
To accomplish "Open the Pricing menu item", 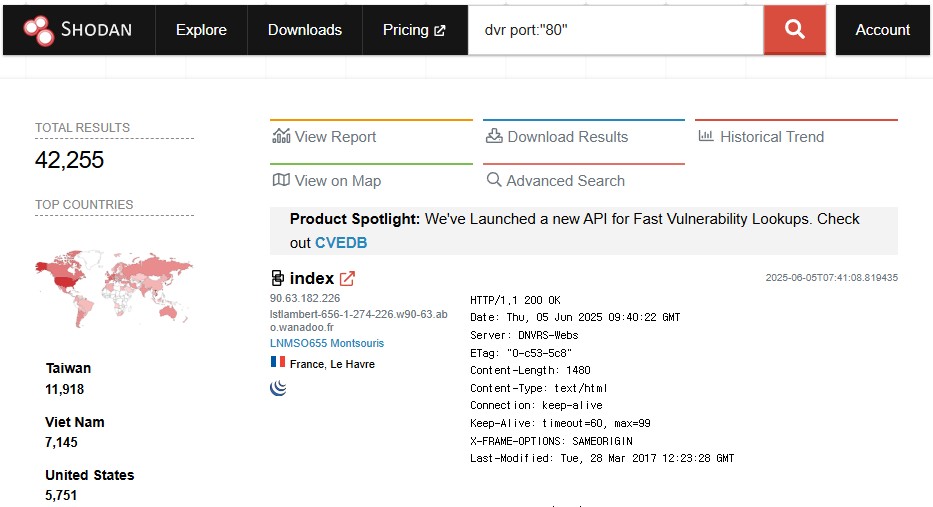I will click(x=414, y=30).
